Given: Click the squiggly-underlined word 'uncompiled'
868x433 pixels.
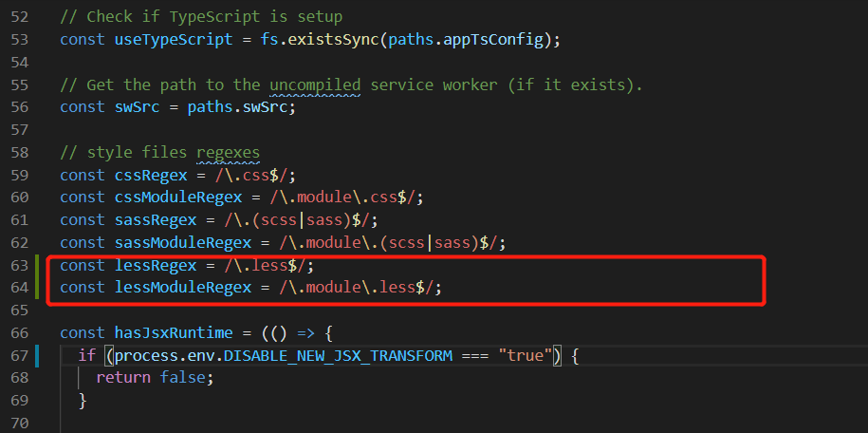Looking at the screenshot, I should [x=315, y=85].
